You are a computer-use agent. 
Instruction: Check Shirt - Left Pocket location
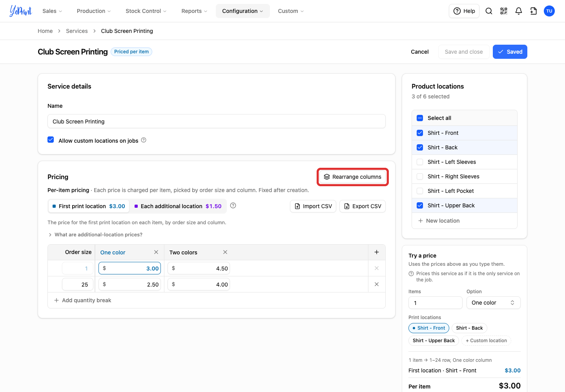click(x=420, y=191)
